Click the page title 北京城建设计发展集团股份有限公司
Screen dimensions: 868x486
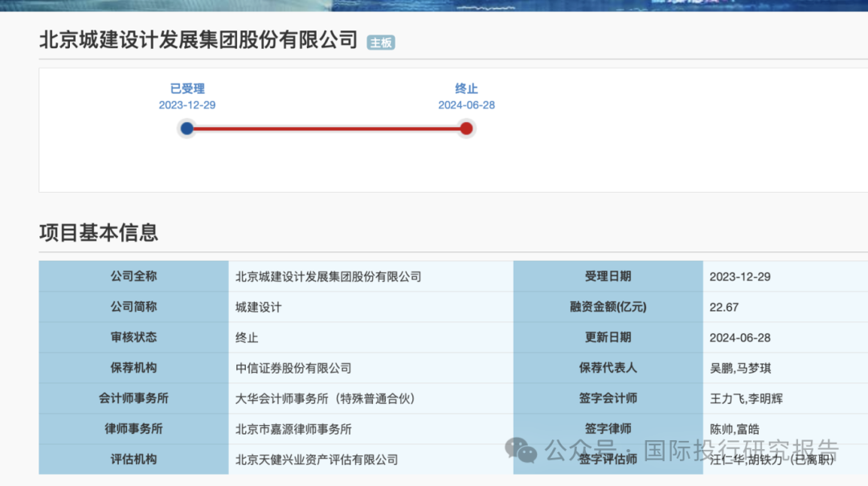tap(199, 40)
